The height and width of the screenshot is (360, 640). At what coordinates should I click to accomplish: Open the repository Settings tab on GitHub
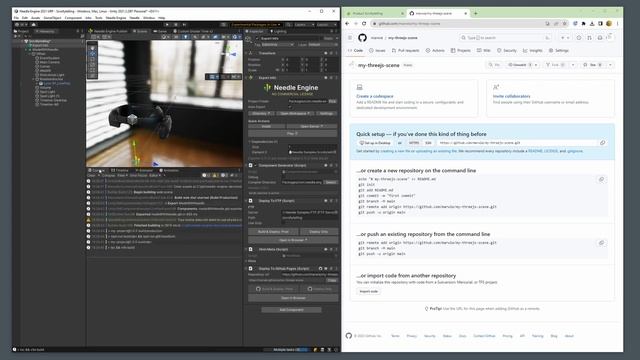coord(558,51)
